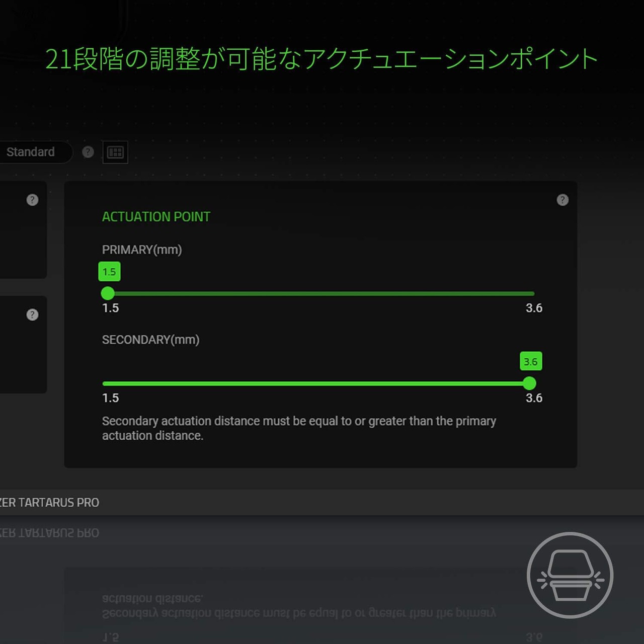Click the help icon beside Standard
The width and height of the screenshot is (644, 644).
pos(88,152)
